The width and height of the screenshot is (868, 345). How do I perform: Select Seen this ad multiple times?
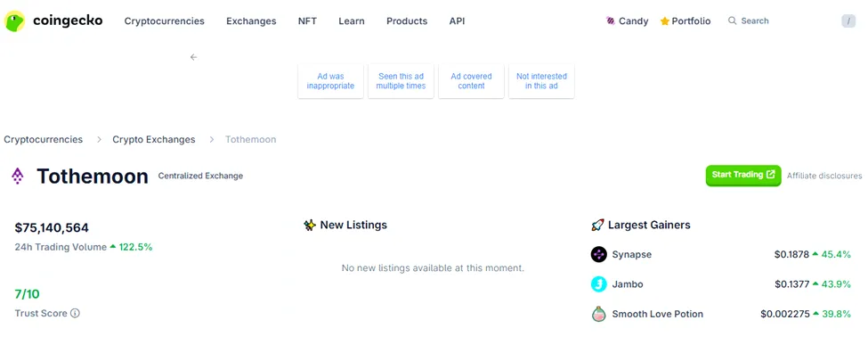(401, 81)
